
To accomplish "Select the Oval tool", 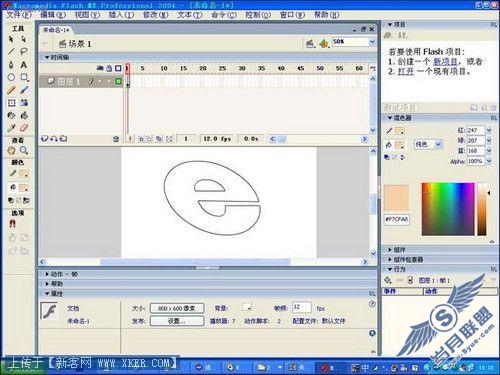I will [x=11, y=77].
